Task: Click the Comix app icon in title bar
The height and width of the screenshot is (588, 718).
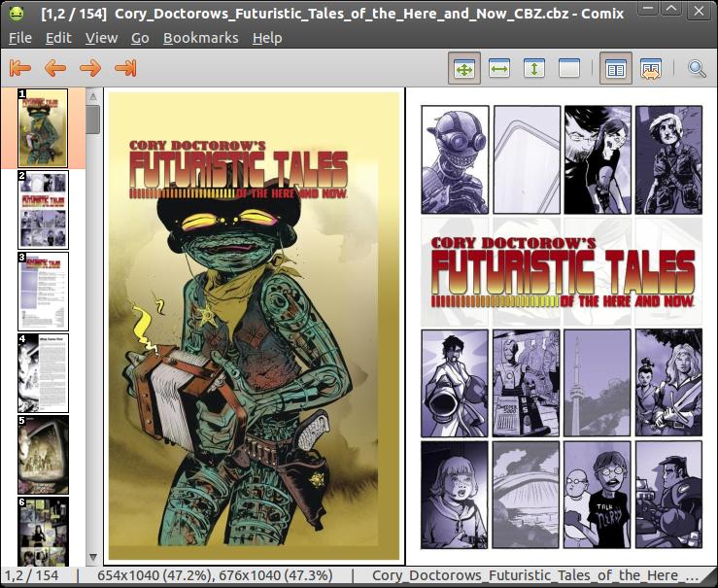Action: [17, 14]
